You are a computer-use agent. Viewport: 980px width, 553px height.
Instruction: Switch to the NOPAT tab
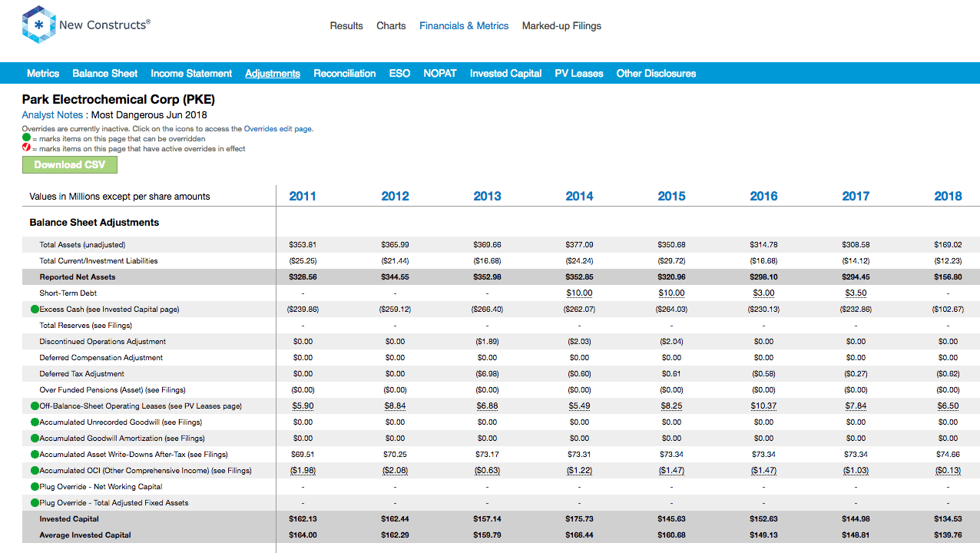pos(440,73)
